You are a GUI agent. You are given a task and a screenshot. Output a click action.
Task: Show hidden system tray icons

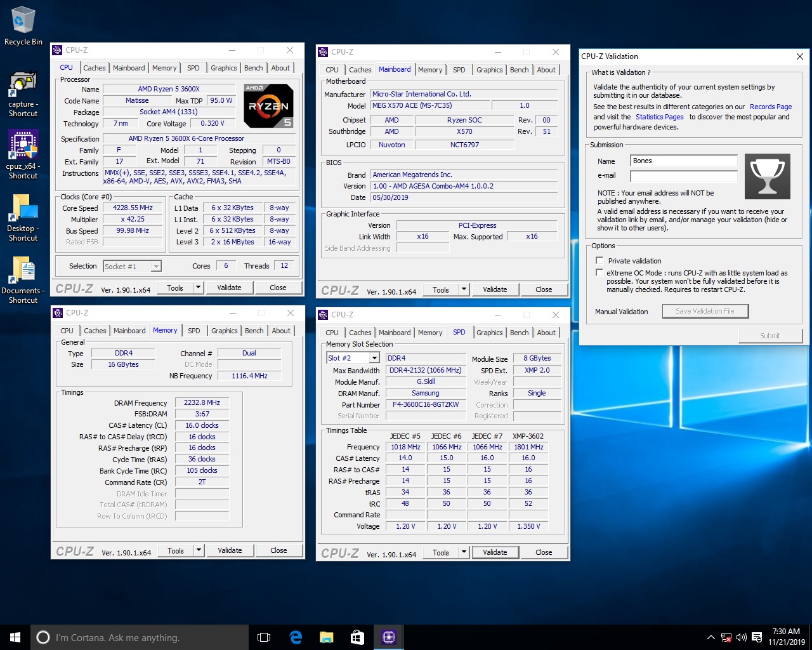[x=710, y=637]
